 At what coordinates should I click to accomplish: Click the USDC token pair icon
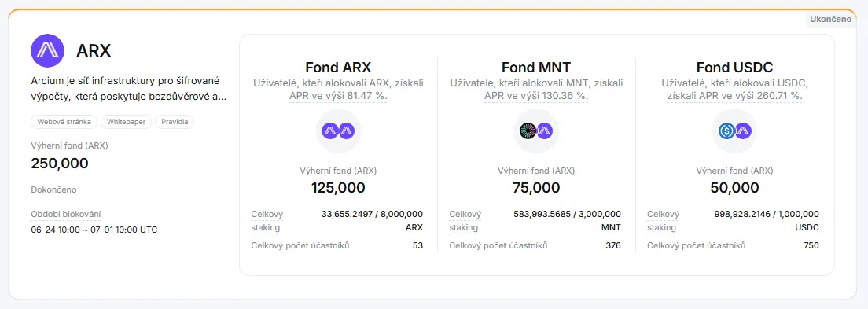[x=734, y=131]
